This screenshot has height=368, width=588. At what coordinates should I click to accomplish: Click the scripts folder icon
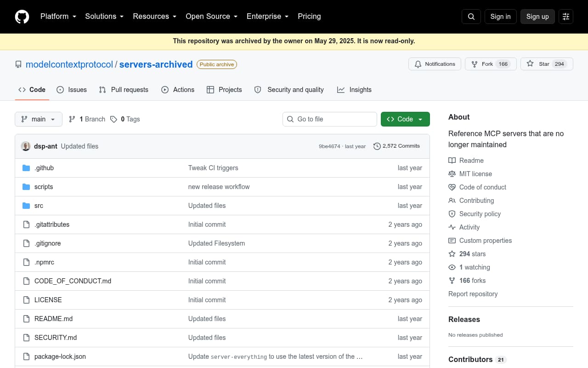pos(26,187)
